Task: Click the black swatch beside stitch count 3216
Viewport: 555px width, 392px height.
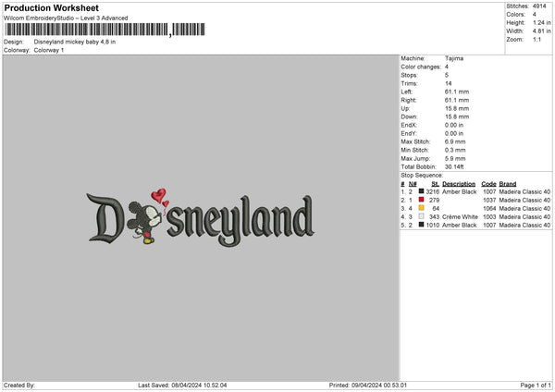Action: click(421, 191)
